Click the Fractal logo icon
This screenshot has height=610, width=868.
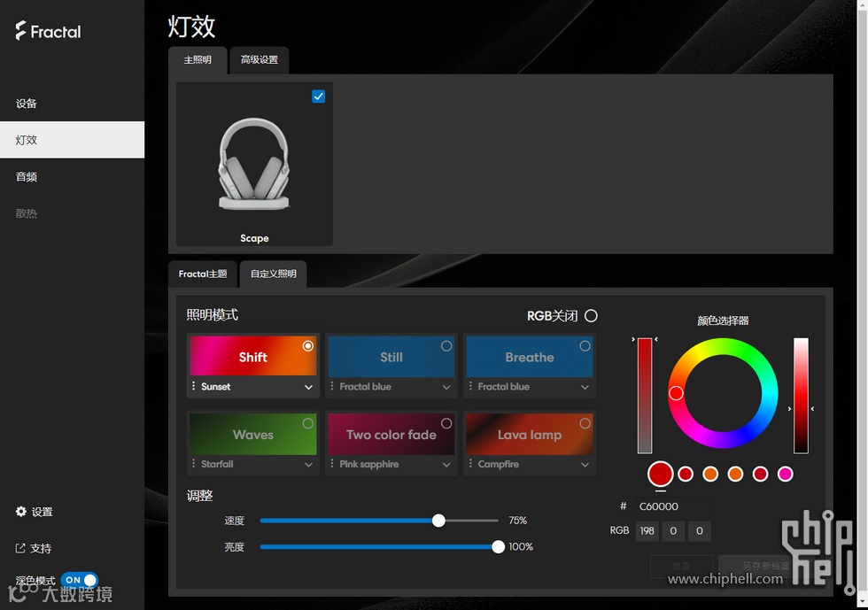(20, 30)
